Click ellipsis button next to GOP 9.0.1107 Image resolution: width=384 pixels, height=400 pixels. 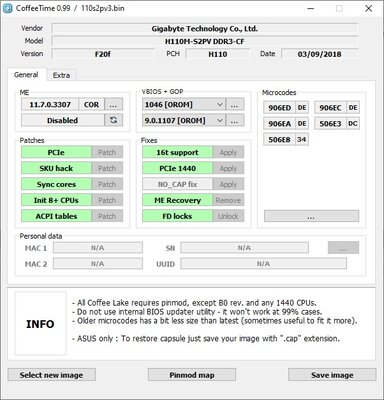(x=235, y=120)
